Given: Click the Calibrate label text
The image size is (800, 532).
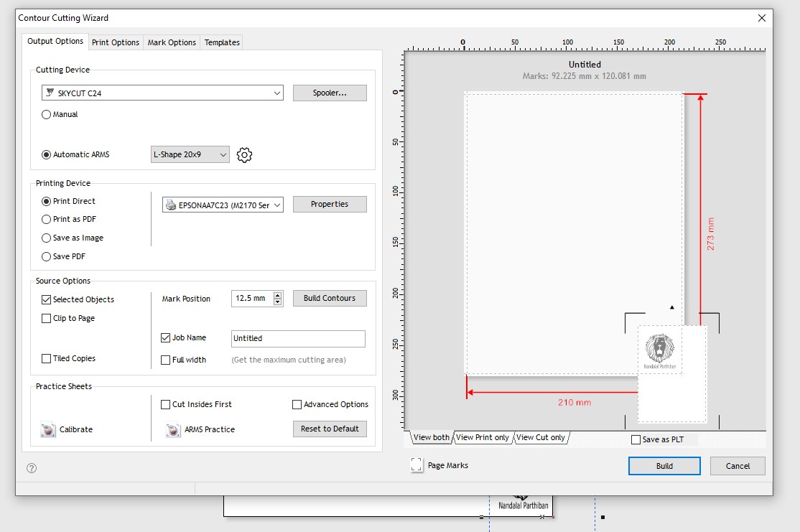Looking at the screenshot, I should (76, 429).
